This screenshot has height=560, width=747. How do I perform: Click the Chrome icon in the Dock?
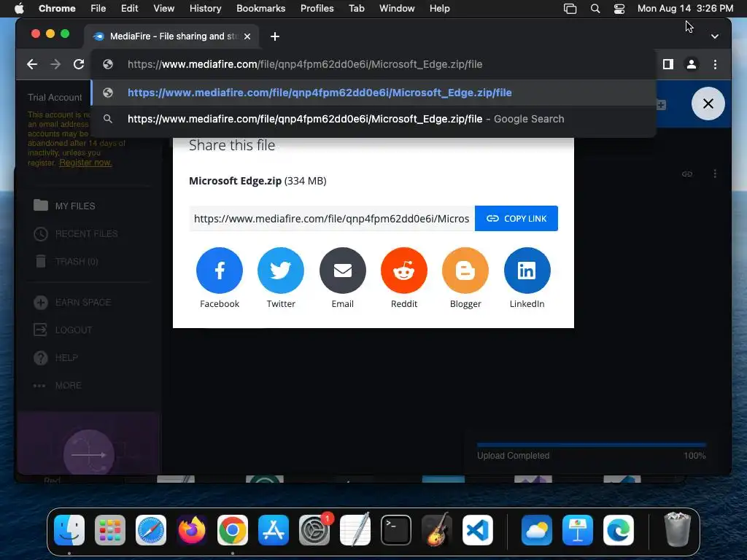point(233,530)
